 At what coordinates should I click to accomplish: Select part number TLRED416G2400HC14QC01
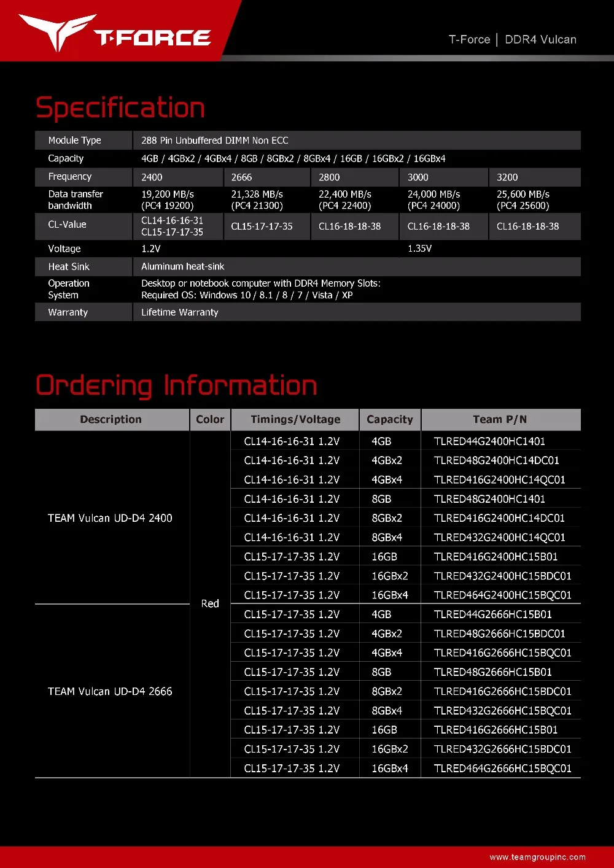pos(500,479)
